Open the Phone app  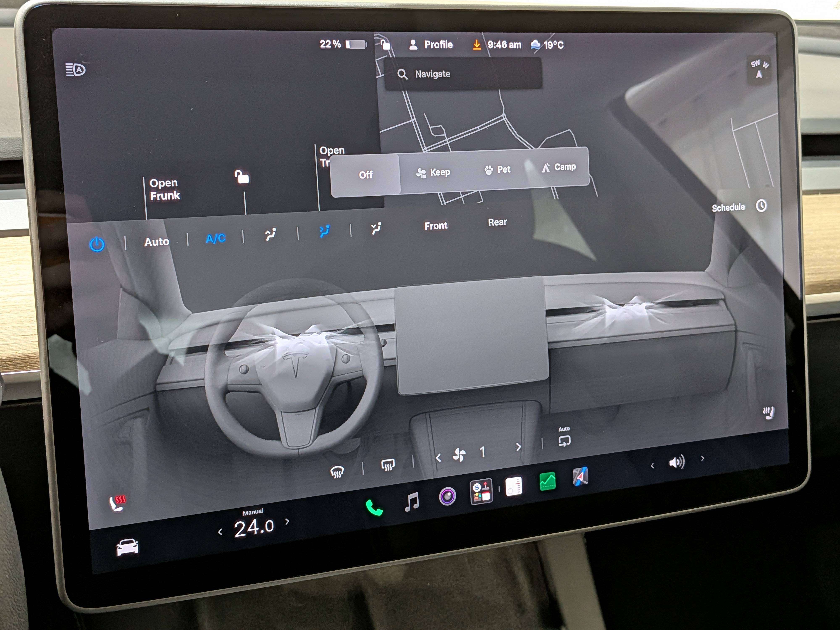pyautogui.click(x=374, y=508)
